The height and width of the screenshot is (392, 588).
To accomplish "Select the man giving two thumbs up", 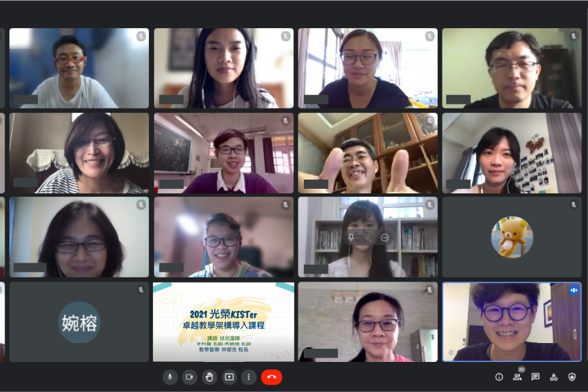I will 368,153.
